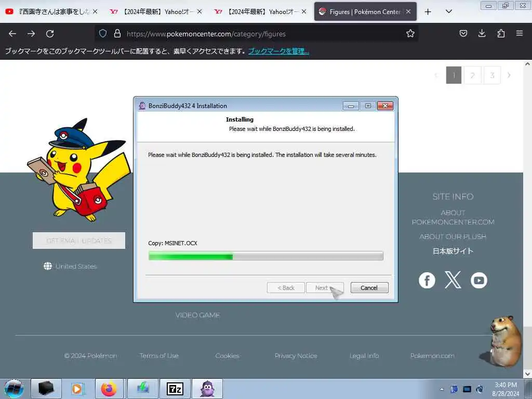Close the YouTube 西園寺さん tab
The width and height of the screenshot is (532, 399).
point(95,11)
